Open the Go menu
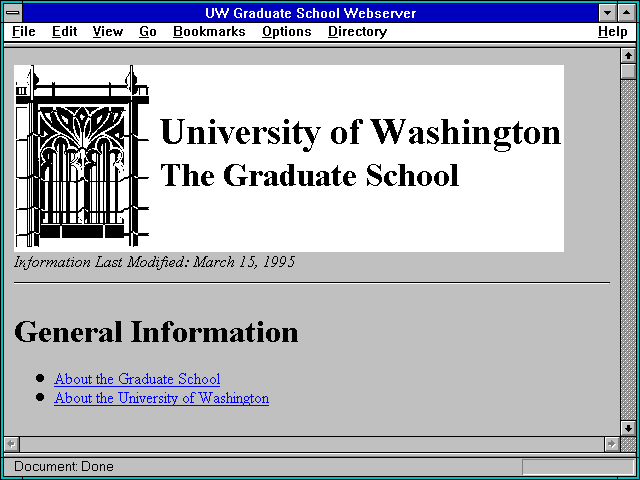 point(148,32)
